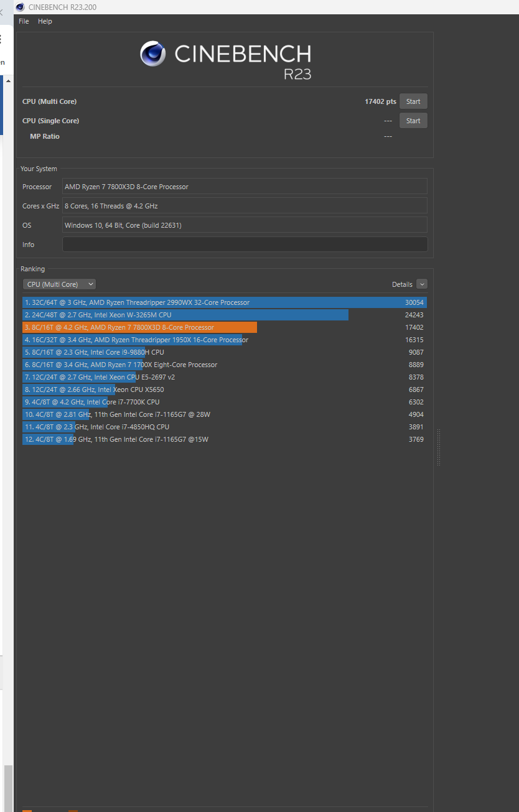Select ranking row Intel Core i7-7700K
Viewport: 519px width, 812px height.
tap(225, 402)
